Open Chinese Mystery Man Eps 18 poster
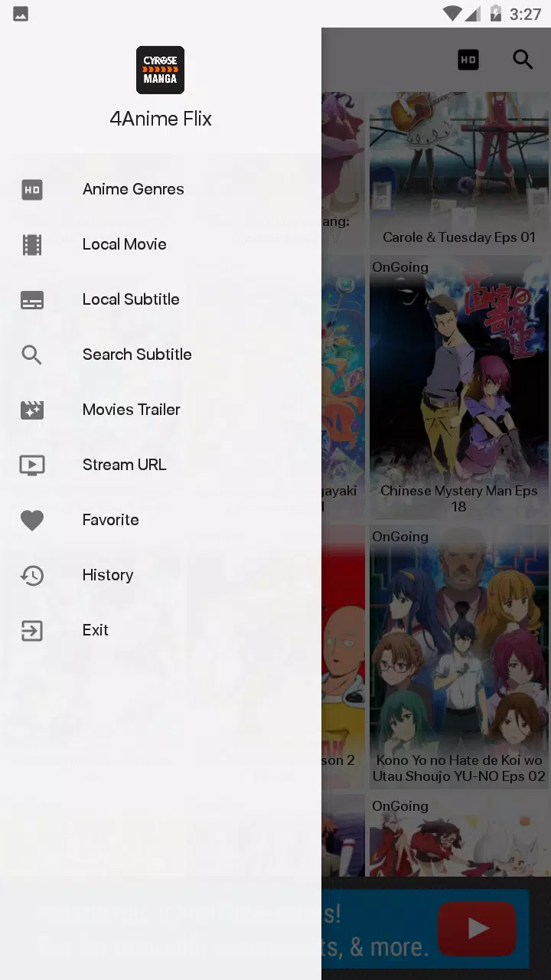The width and height of the screenshot is (551, 980). point(459,387)
